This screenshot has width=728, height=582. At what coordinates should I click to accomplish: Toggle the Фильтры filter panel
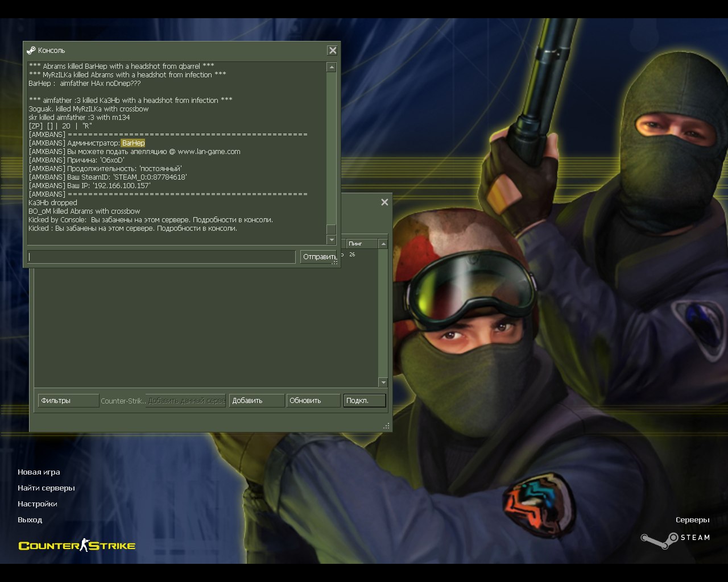[x=68, y=401]
